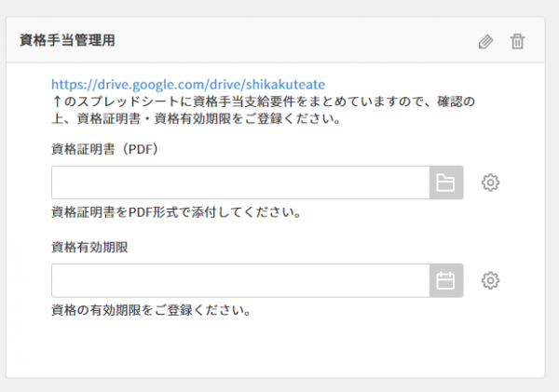The width and height of the screenshot is (559, 392).
Task: Delete the 資格手当管理用 section with the trash icon
Action: coord(517,41)
